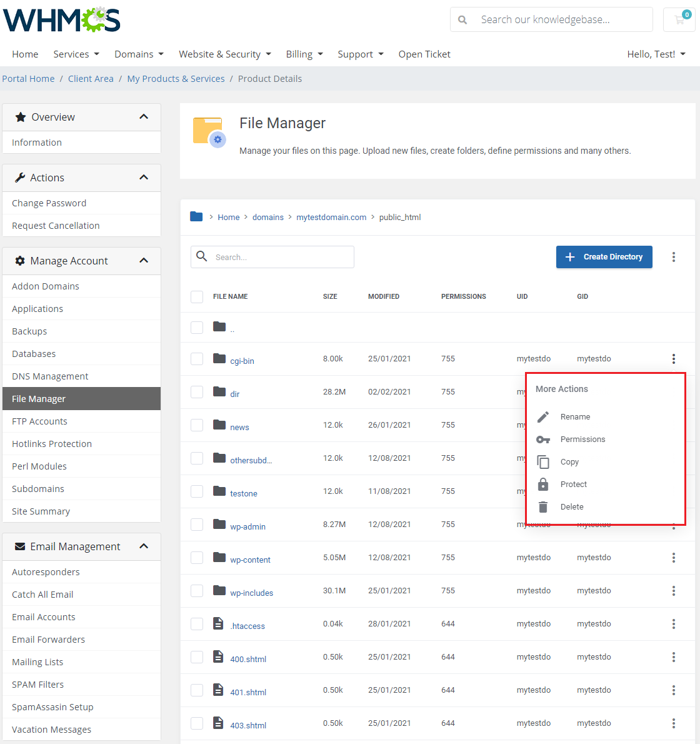Open the wp-content folder link
This screenshot has width=700, height=744.
250,560
